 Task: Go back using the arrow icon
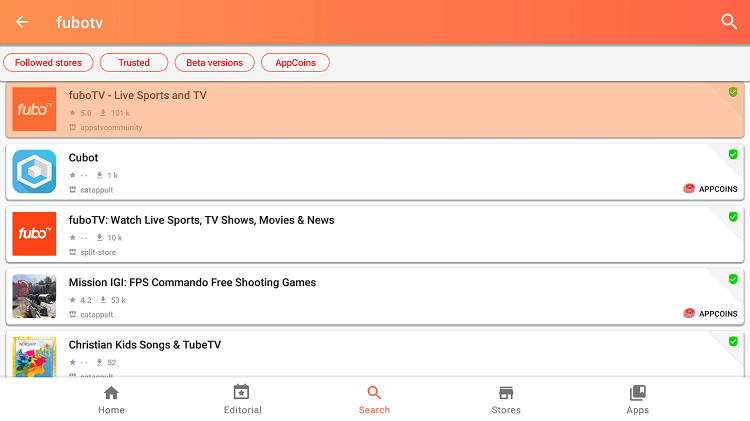(22, 22)
